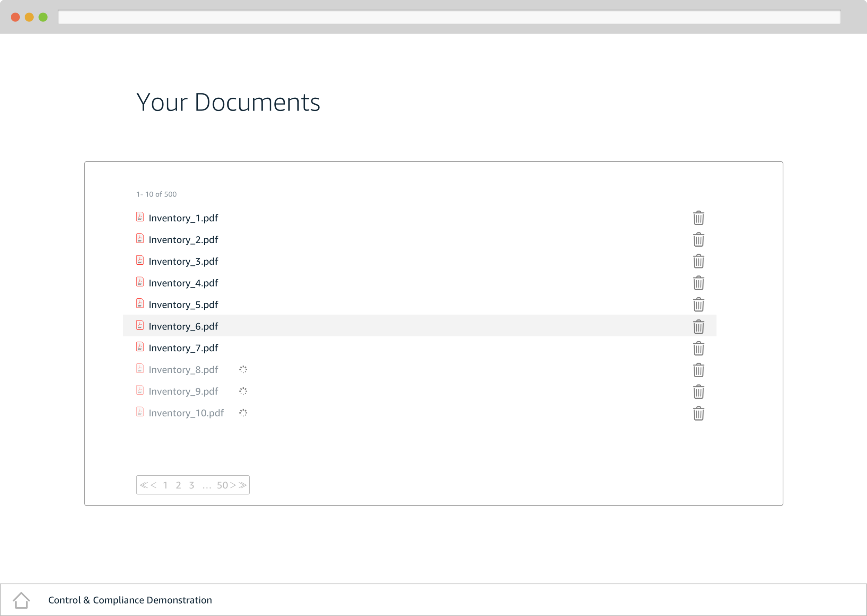Advance to next page with single arrow
This screenshot has width=867, height=616.
click(233, 485)
